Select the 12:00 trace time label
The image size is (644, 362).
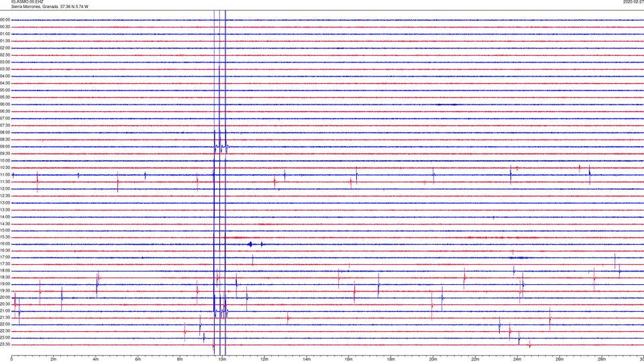pyautogui.click(x=5, y=189)
